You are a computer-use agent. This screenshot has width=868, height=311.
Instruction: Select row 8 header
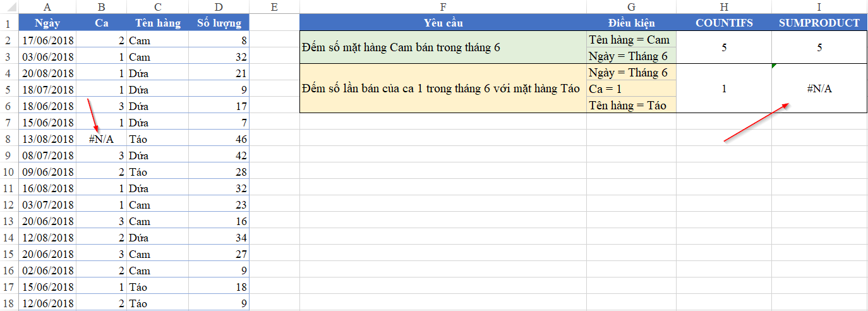(9, 138)
